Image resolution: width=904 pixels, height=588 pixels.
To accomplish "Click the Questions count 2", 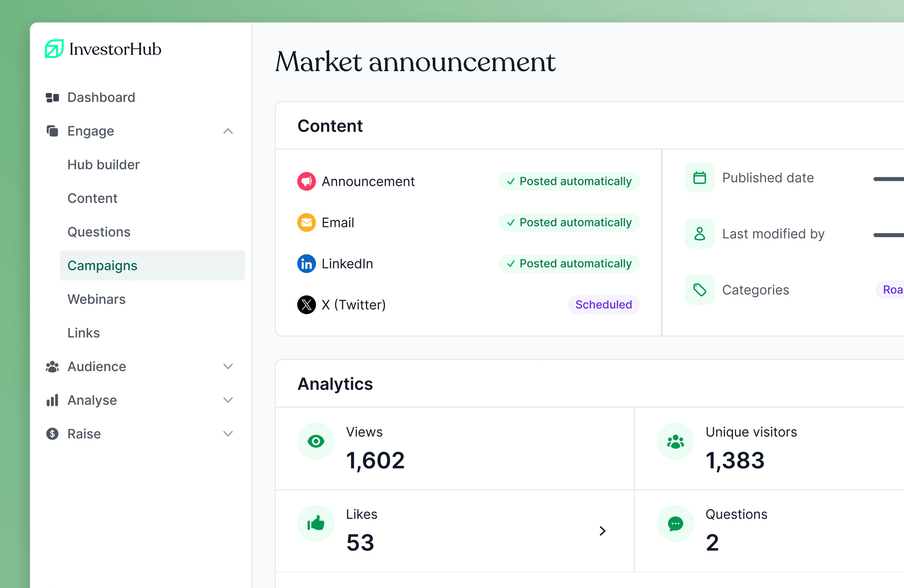I will tap(712, 543).
